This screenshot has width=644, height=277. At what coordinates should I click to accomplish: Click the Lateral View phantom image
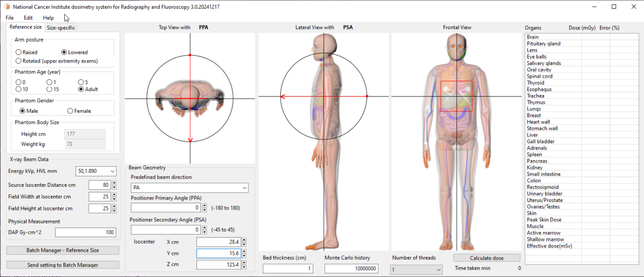click(x=324, y=142)
